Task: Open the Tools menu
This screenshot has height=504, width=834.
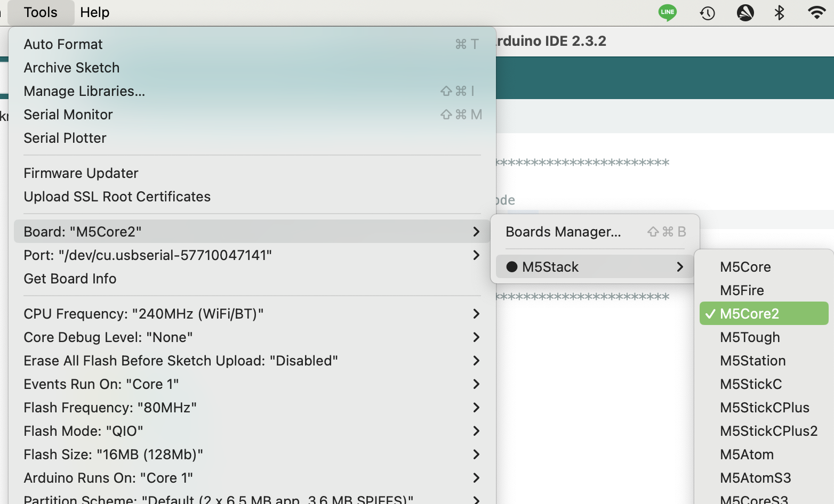Action: tap(41, 12)
